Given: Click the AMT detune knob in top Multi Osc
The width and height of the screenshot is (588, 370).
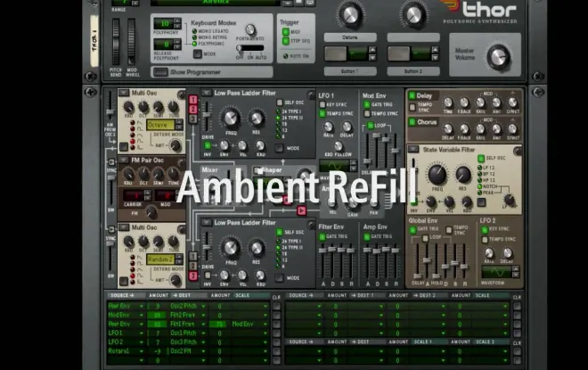Looking at the screenshot, I should point(176,145).
